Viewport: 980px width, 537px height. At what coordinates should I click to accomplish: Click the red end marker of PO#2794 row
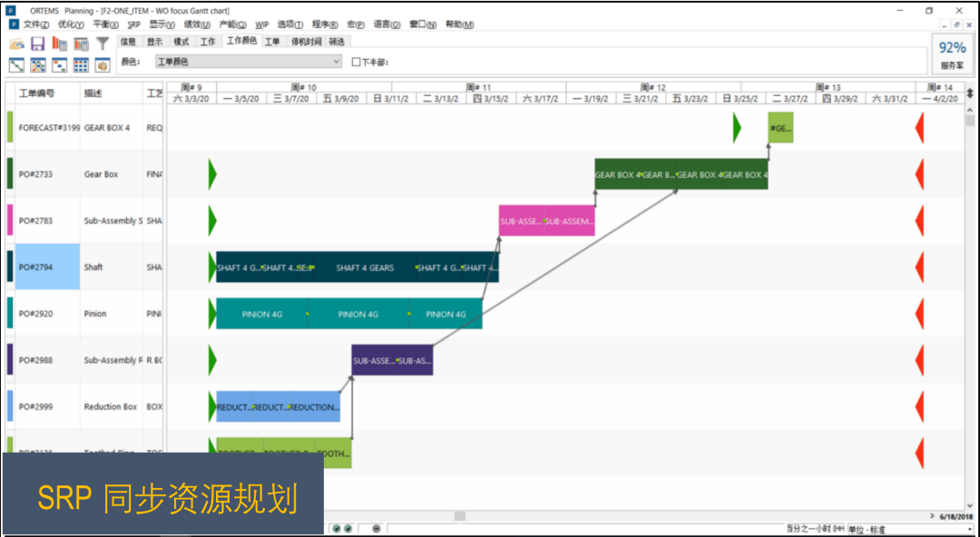(x=919, y=267)
